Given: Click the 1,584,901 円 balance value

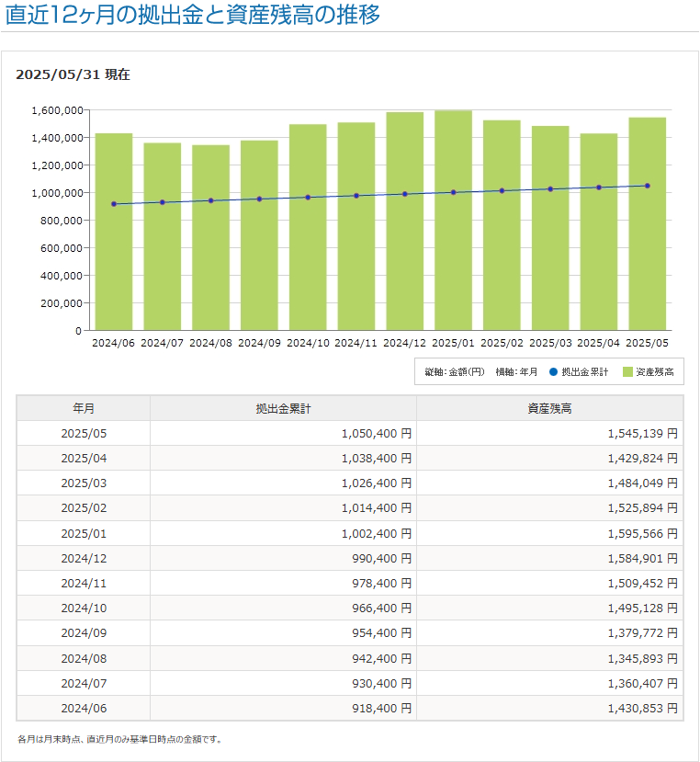Looking at the screenshot, I should (643, 558).
